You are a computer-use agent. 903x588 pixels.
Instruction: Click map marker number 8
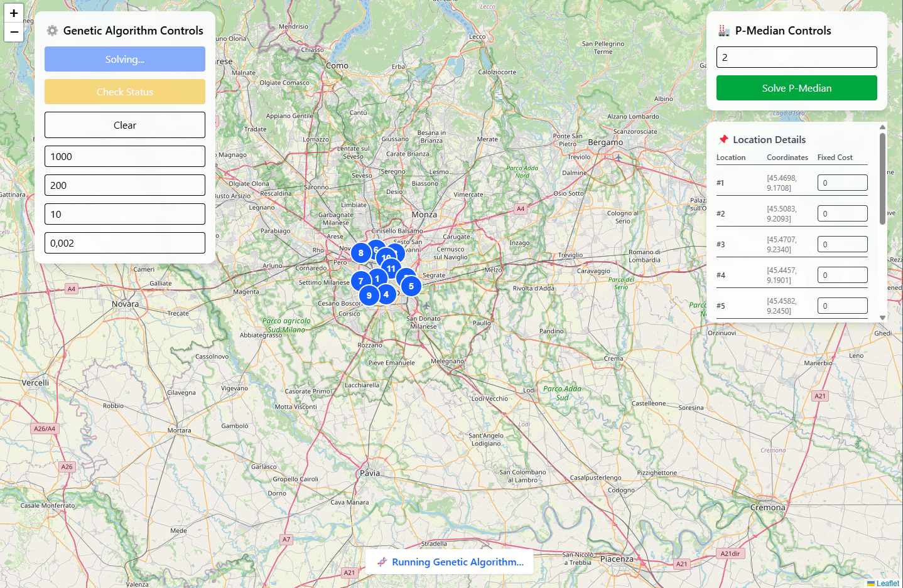pos(361,253)
